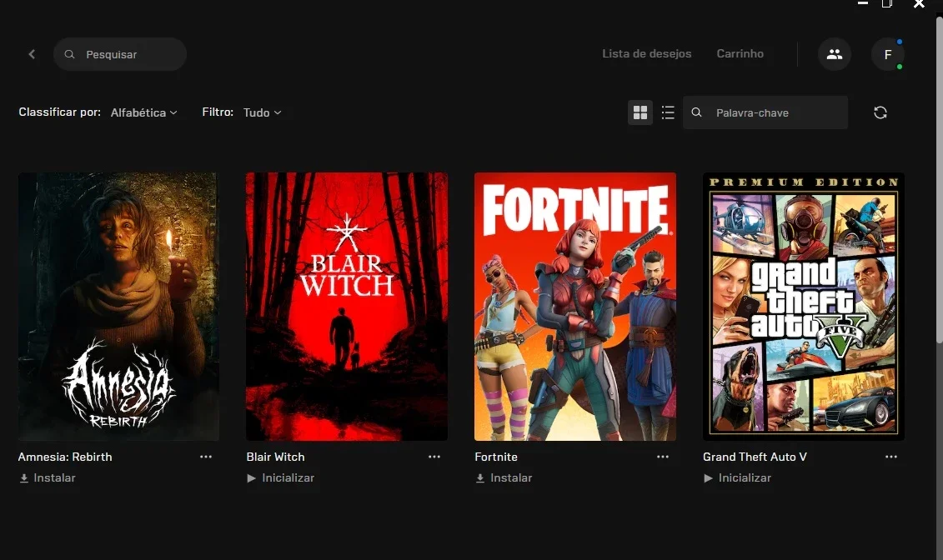The height and width of the screenshot is (560, 943).
Task: Open the Fortnite cover art
Action: [575, 307]
